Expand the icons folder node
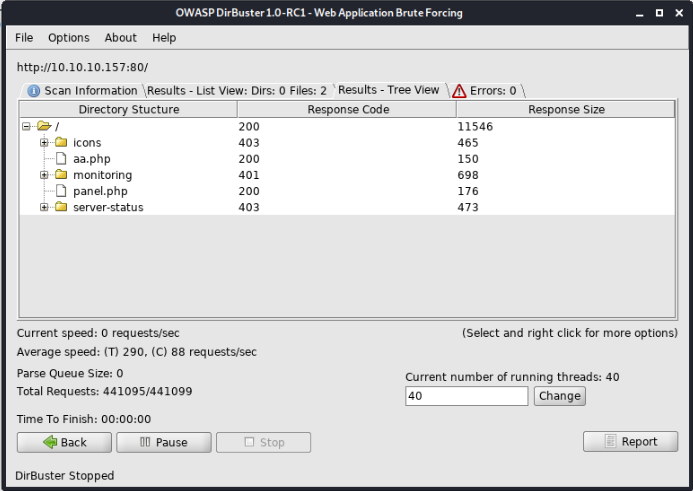 [44, 142]
